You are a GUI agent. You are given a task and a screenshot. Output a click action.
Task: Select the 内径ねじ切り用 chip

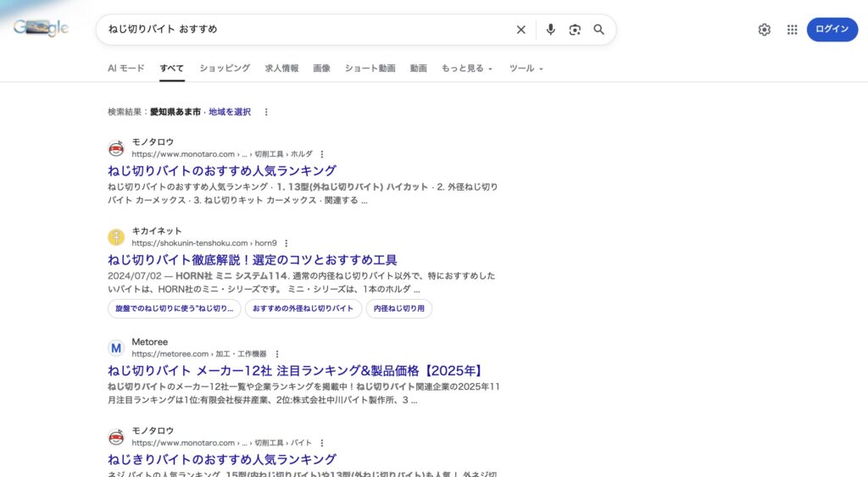click(399, 308)
